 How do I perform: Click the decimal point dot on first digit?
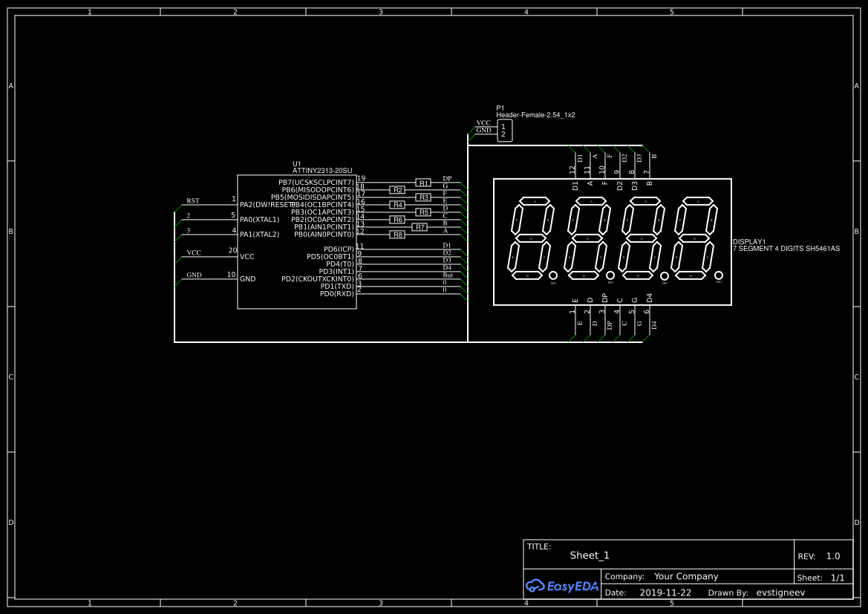pyautogui.click(x=553, y=275)
